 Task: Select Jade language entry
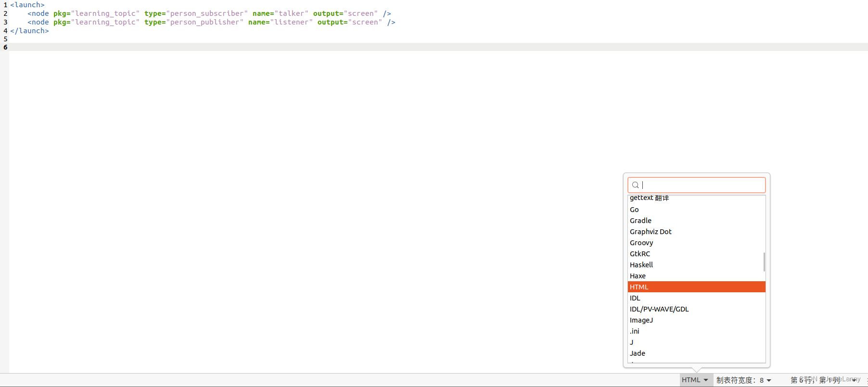[x=696, y=353]
